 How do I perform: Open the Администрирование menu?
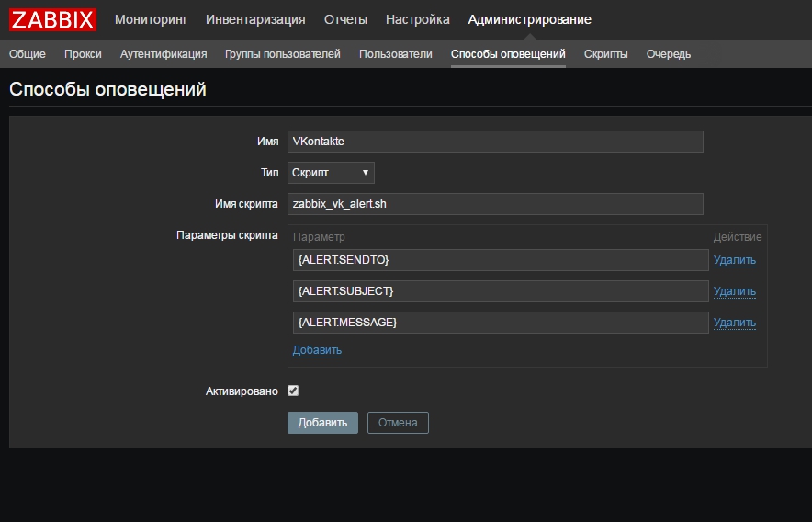[x=529, y=19]
